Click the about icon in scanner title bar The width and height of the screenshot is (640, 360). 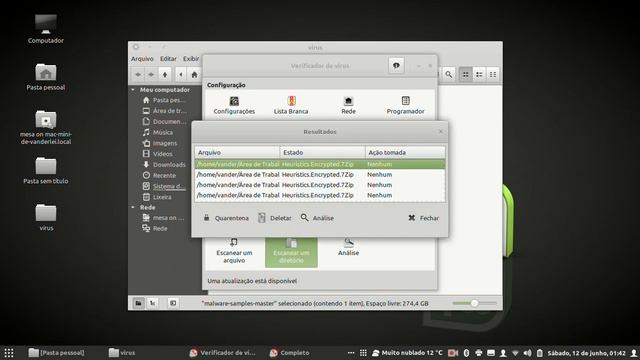pyautogui.click(x=396, y=65)
